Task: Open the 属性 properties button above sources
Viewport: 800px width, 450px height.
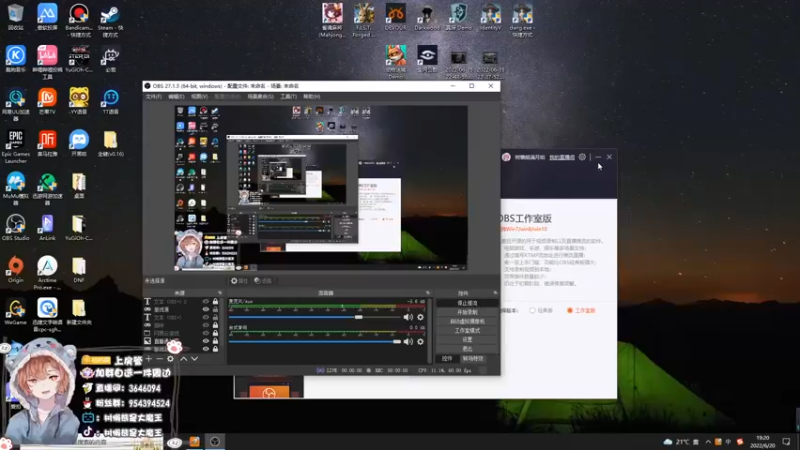Action: 239,281
